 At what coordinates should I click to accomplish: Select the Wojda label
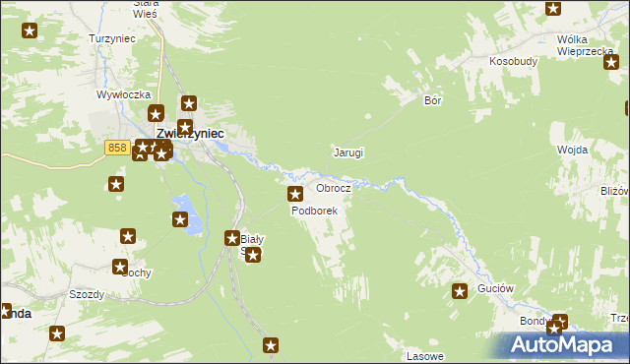[x=572, y=150]
